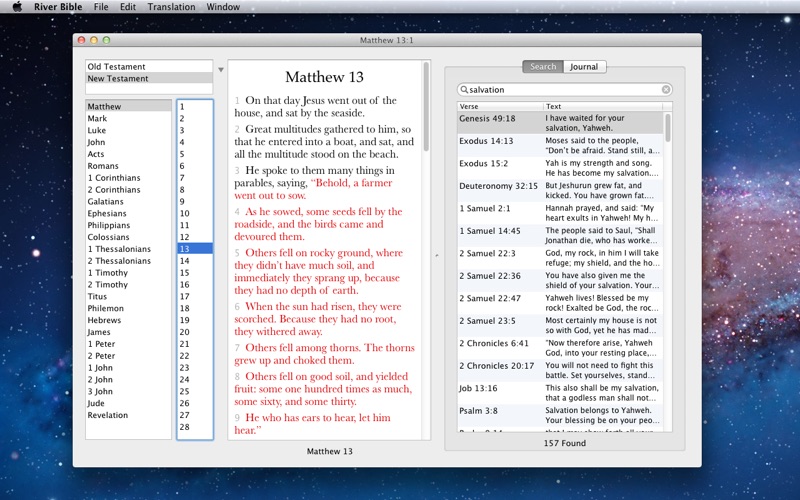The height and width of the screenshot is (500, 800).
Task: Switch to the Journal tab
Action: tap(585, 67)
